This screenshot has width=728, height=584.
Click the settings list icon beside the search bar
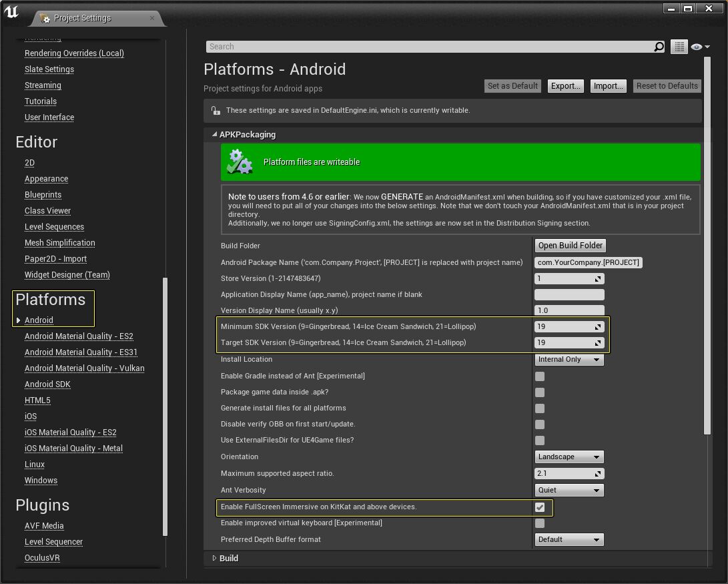679,46
